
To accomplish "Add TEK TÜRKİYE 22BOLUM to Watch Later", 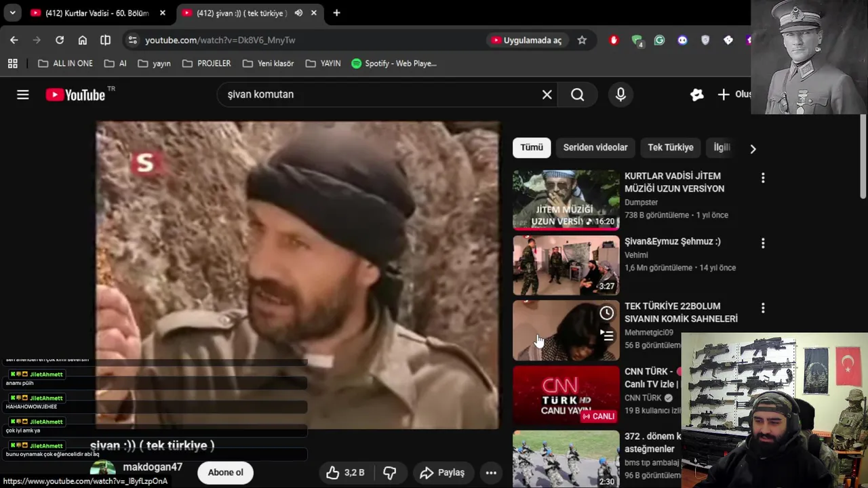I will click(607, 313).
